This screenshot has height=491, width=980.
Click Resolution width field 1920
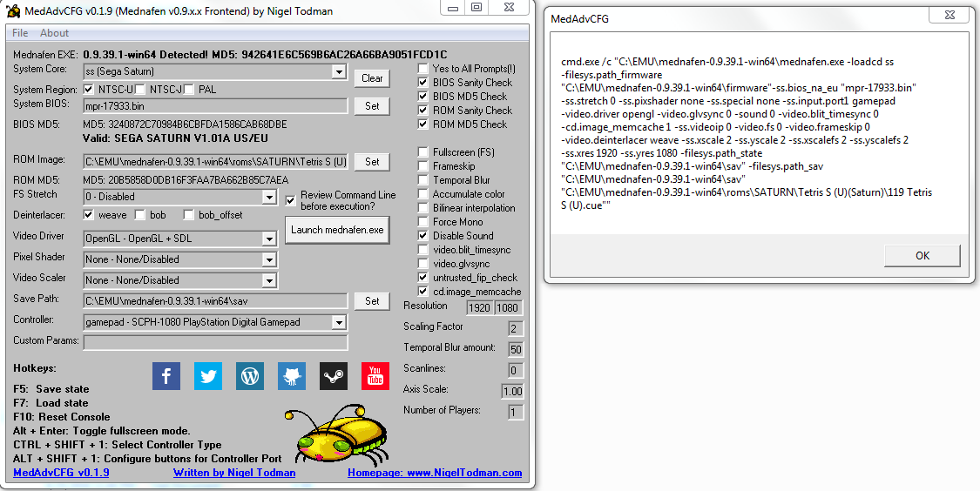coord(479,308)
